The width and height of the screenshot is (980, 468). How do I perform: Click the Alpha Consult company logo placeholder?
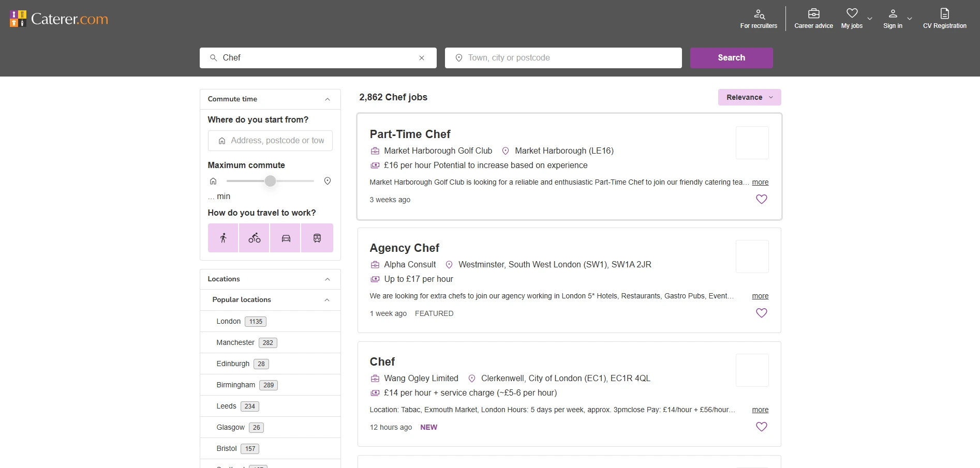point(752,256)
